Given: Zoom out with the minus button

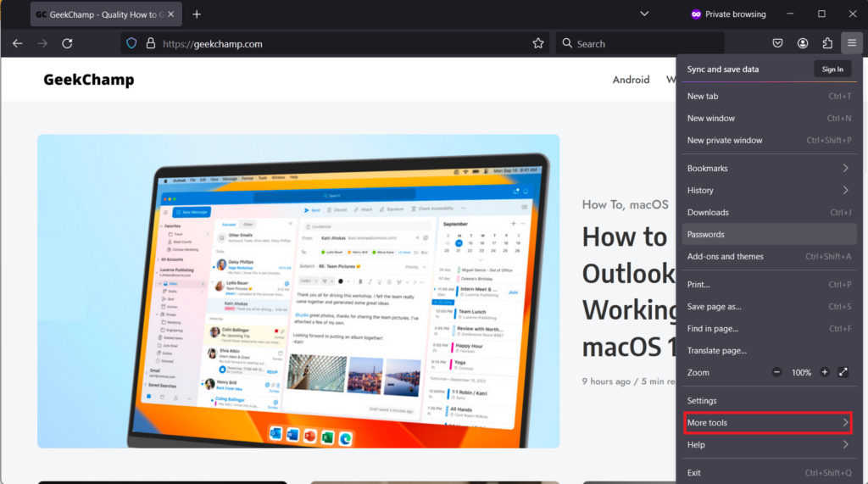Looking at the screenshot, I should coord(777,372).
